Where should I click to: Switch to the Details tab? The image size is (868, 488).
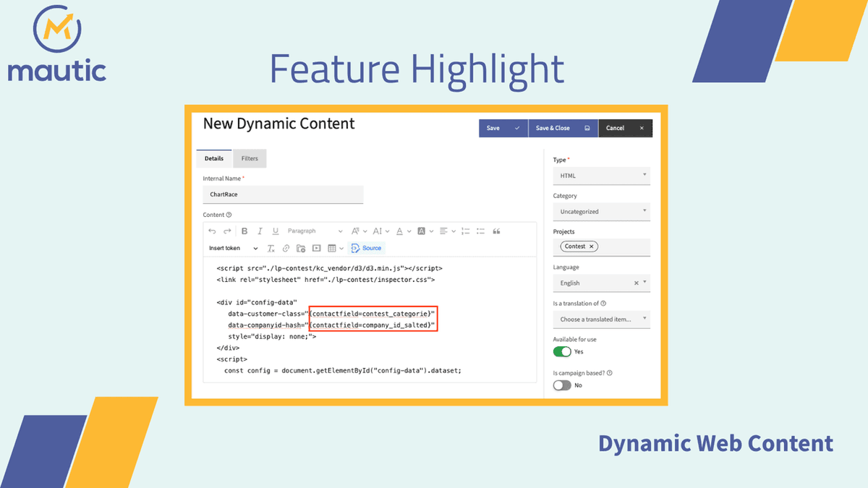[x=214, y=158]
